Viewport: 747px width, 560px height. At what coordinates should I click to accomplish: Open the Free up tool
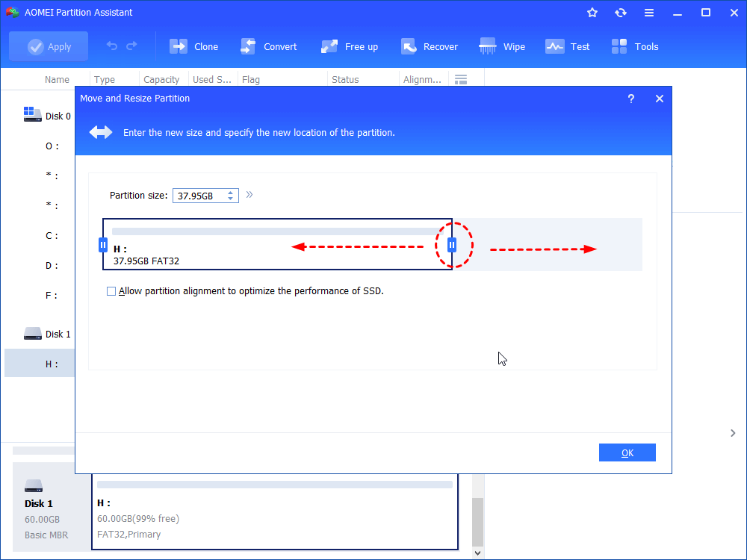click(349, 46)
